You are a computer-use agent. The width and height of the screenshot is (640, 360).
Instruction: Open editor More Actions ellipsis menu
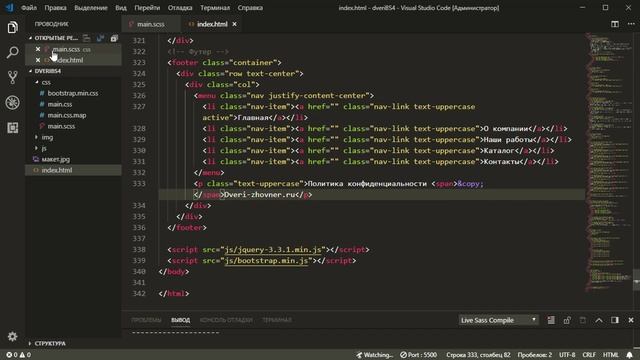coord(631,24)
